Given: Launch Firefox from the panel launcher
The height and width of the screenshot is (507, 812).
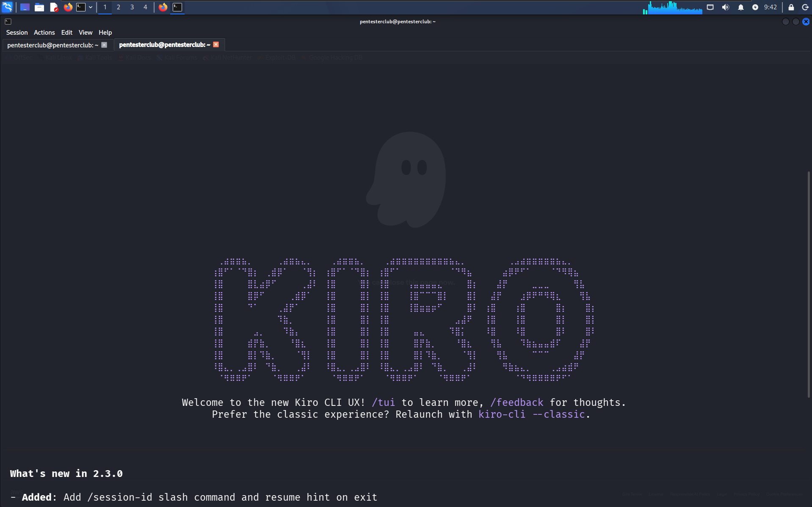Looking at the screenshot, I should (68, 7).
